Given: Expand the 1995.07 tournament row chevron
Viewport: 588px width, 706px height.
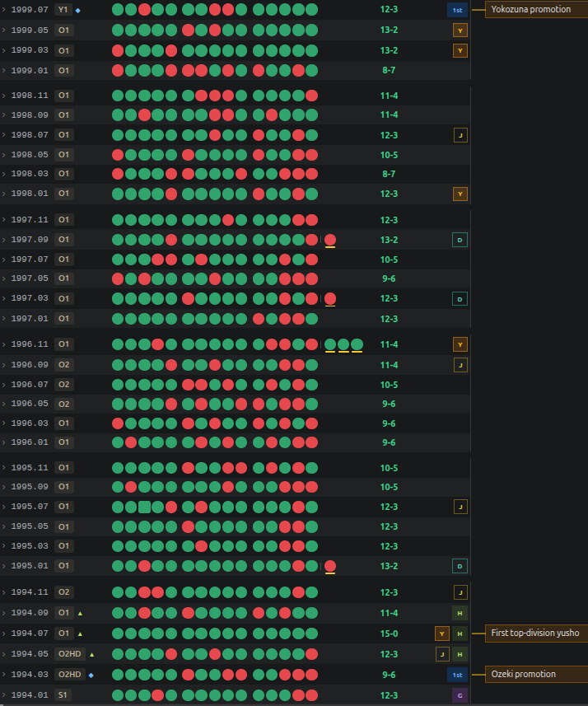Looking at the screenshot, I should pyautogui.click(x=3, y=507).
